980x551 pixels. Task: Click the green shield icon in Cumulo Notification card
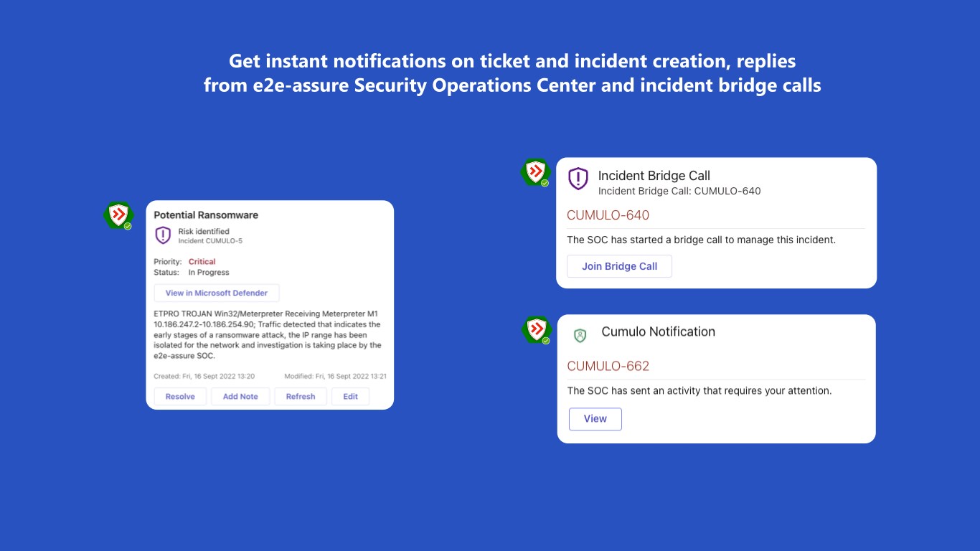point(580,335)
